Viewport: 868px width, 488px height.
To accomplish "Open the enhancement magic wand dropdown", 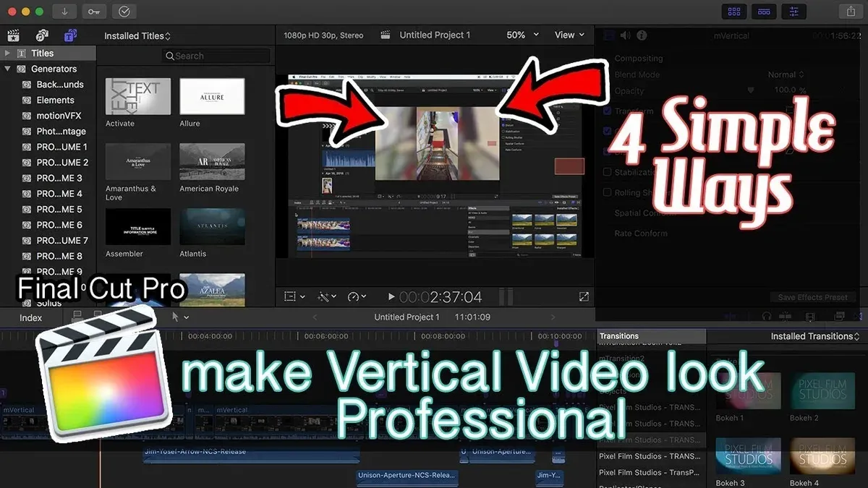I will click(328, 296).
